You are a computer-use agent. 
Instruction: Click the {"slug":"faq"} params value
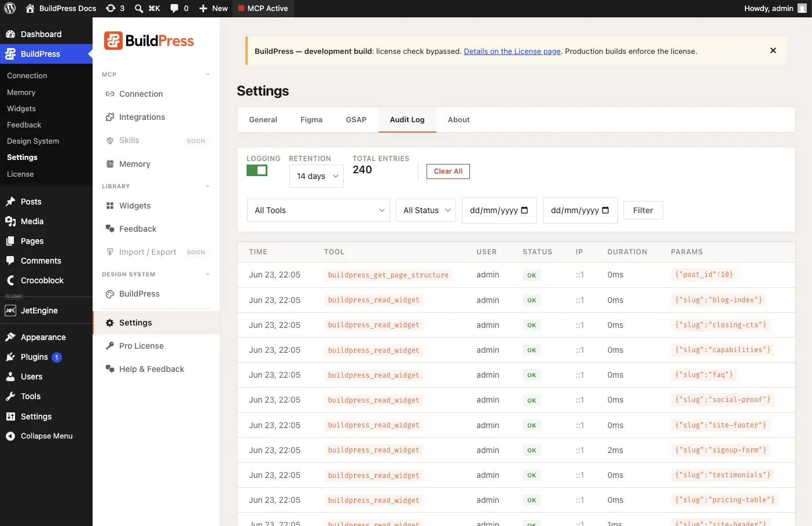pyautogui.click(x=704, y=375)
